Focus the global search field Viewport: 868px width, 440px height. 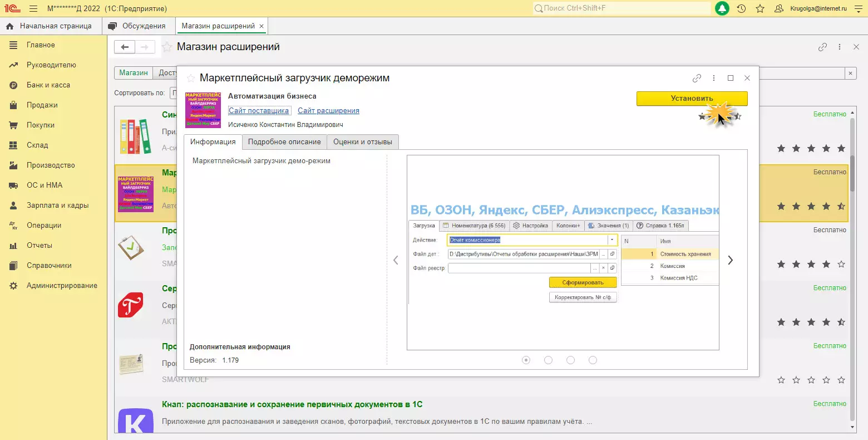point(622,8)
